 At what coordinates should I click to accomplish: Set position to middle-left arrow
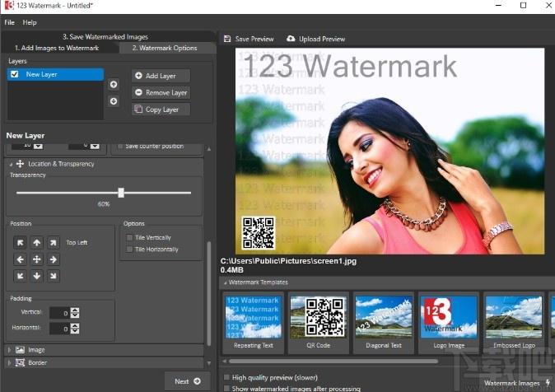[21, 259]
